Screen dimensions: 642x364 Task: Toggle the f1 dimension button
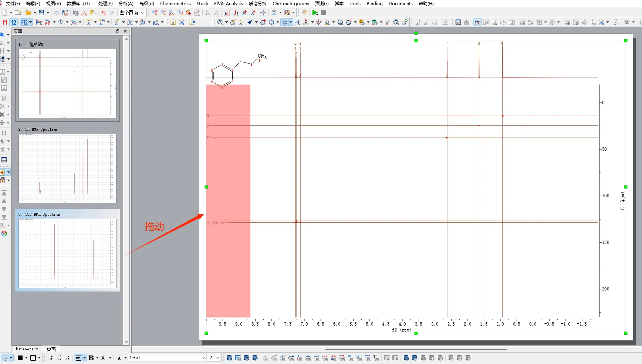(5, 22)
